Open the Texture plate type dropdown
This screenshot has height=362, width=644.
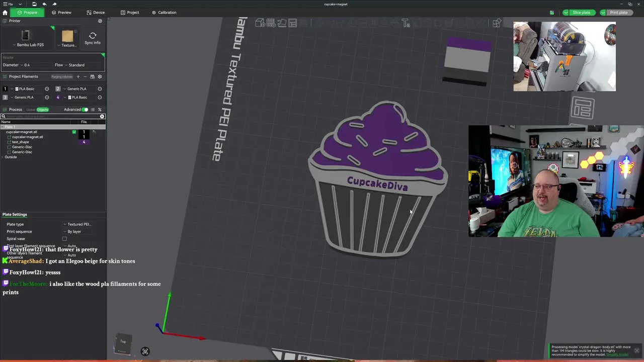coord(67,45)
